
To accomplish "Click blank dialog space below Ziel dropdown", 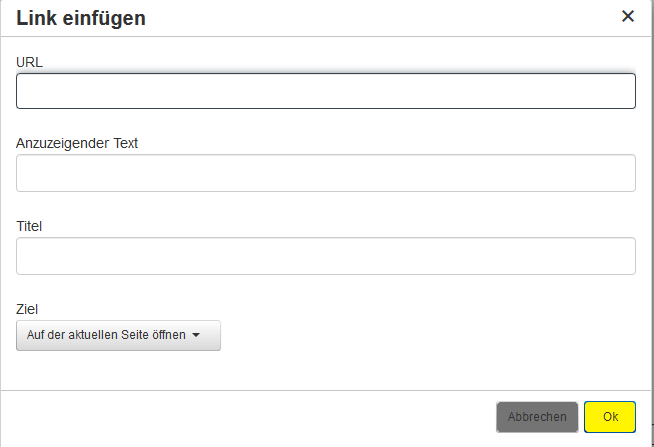I will click(300, 370).
